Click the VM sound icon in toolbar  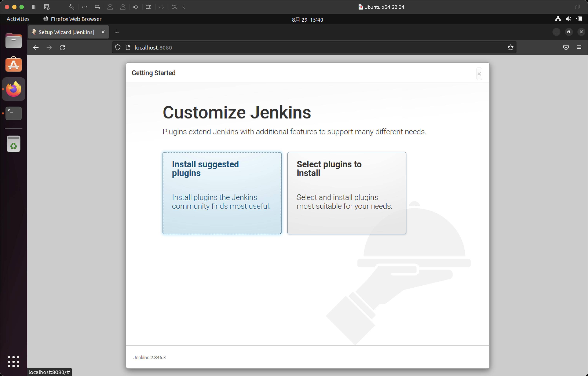[136, 7]
